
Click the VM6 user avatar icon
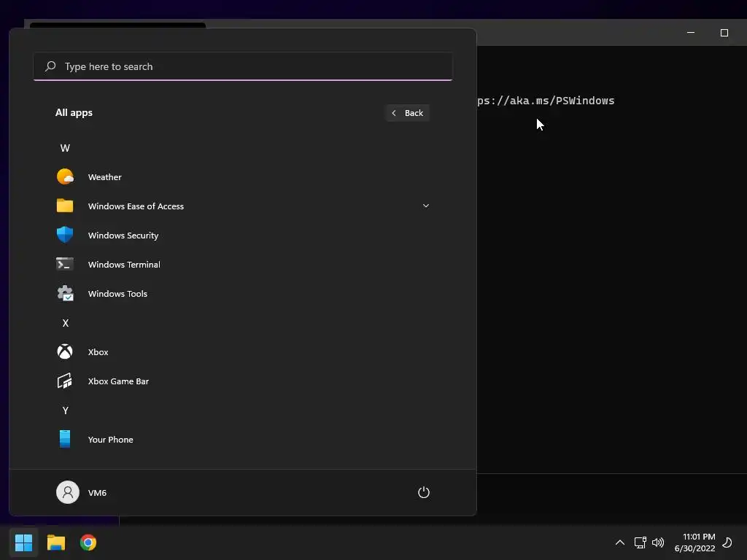click(x=68, y=492)
